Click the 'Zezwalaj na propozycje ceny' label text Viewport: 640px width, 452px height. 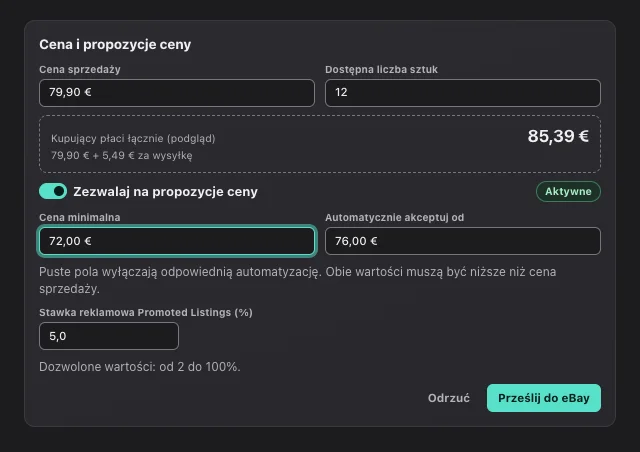point(165,191)
